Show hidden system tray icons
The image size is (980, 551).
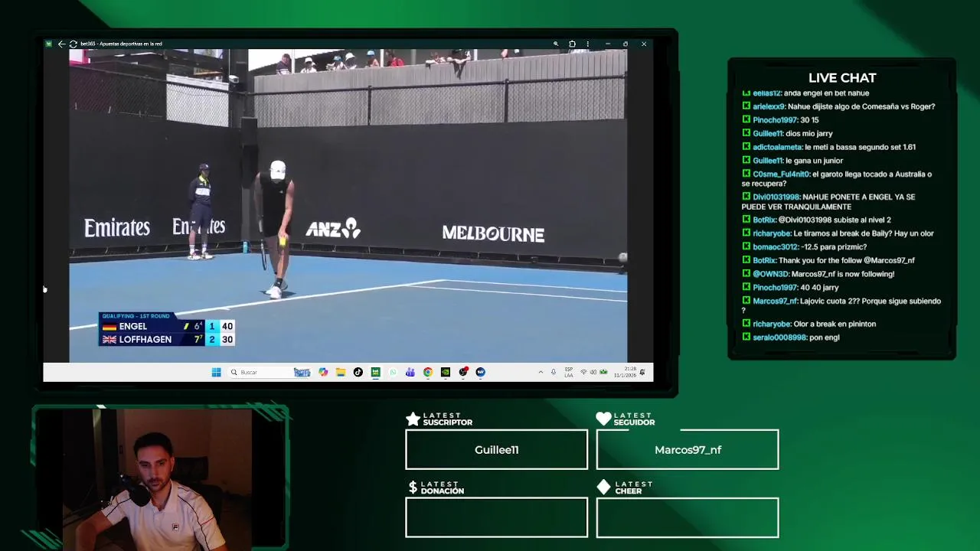(x=541, y=372)
